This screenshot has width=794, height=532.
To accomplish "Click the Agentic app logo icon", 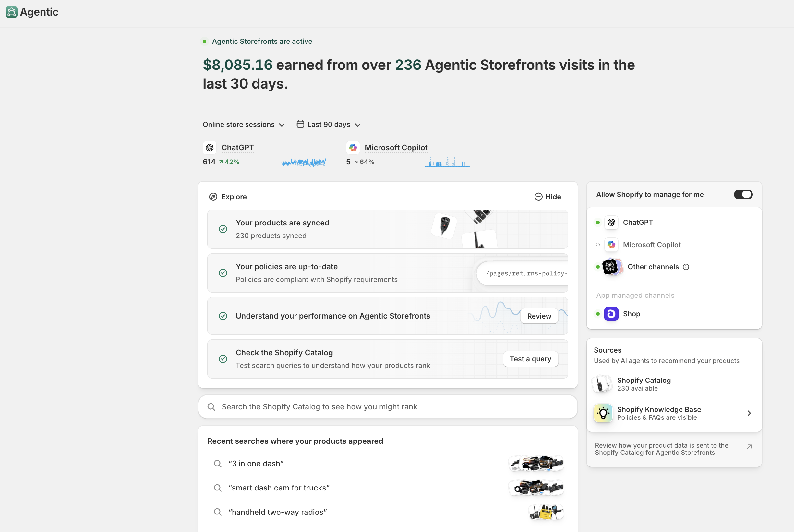I will 12,12.
